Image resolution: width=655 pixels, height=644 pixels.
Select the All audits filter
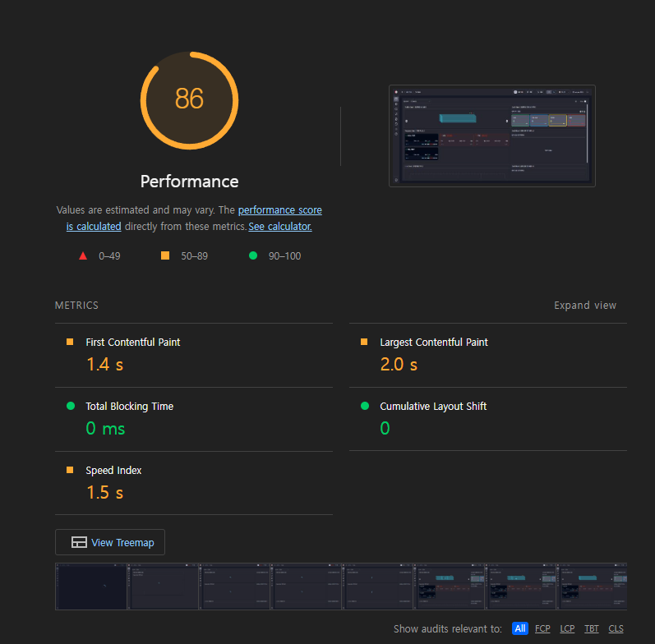click(519, 628)
